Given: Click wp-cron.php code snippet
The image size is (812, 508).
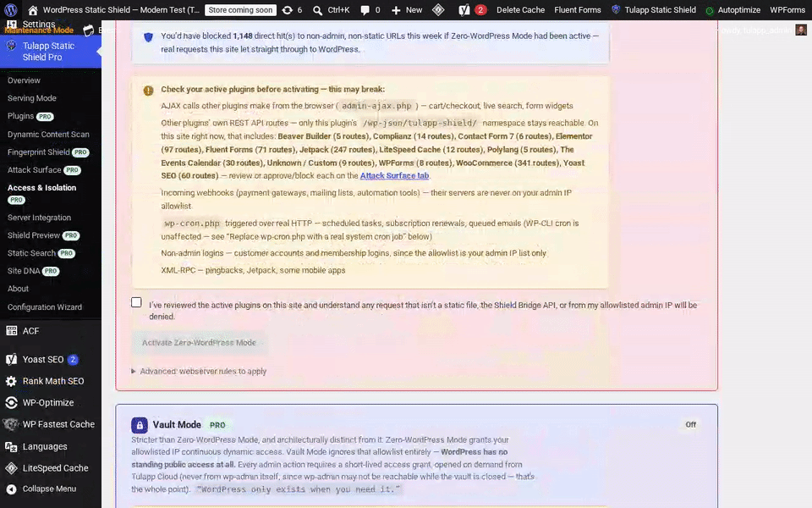Looking at the screenshot, I should [x=192, y=224].
